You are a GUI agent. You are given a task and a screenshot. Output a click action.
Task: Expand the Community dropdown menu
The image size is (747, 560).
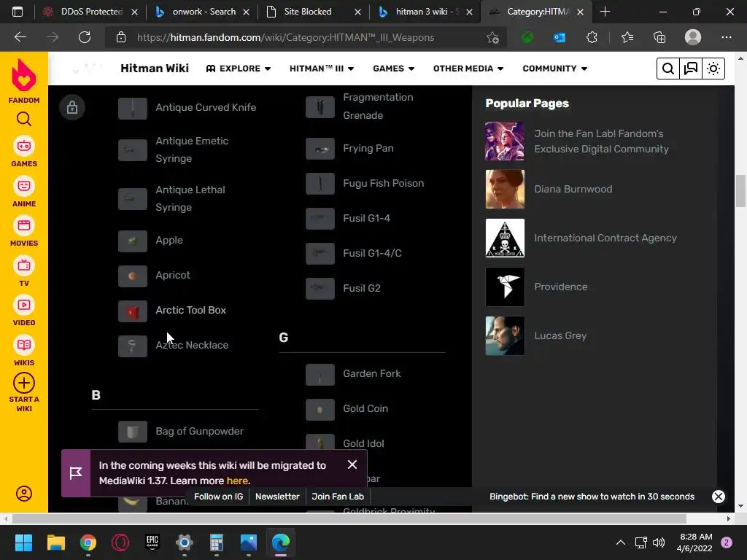tap(554, 69)
